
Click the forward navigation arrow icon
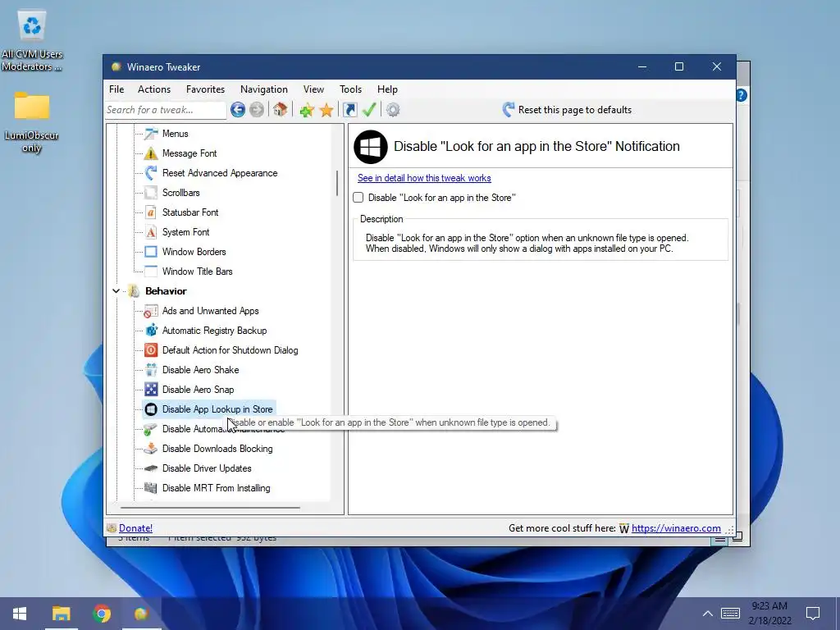coord(257,110)
